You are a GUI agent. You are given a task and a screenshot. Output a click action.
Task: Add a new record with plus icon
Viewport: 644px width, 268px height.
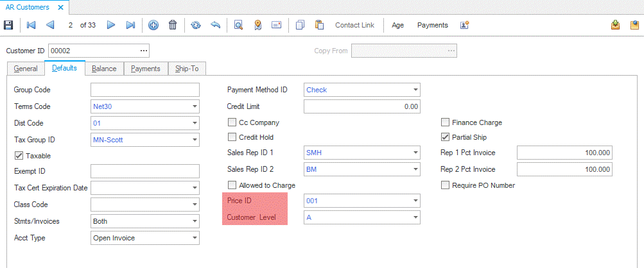[x=153, y=25]
